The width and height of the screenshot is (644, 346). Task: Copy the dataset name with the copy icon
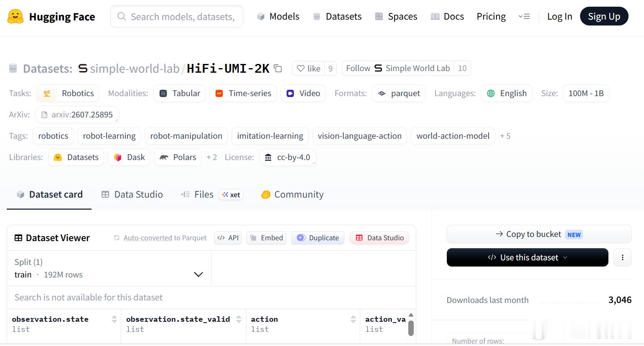click(278, 68)
